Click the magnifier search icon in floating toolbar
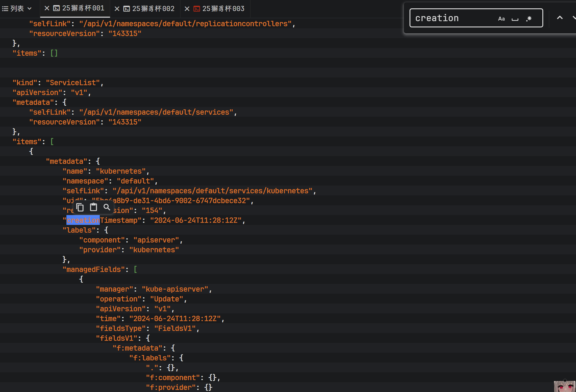This screenshot has width=576, height=392. 107,207
